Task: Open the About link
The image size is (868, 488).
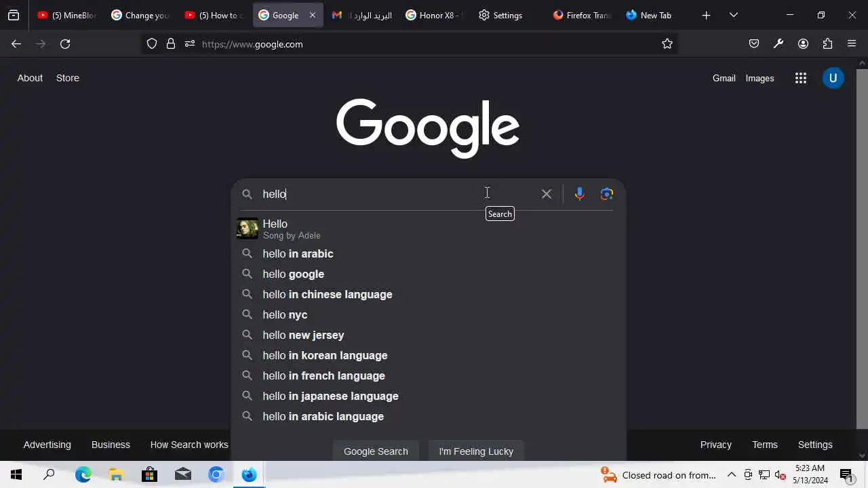Action: pyautogui.click(x=30, y=78)
